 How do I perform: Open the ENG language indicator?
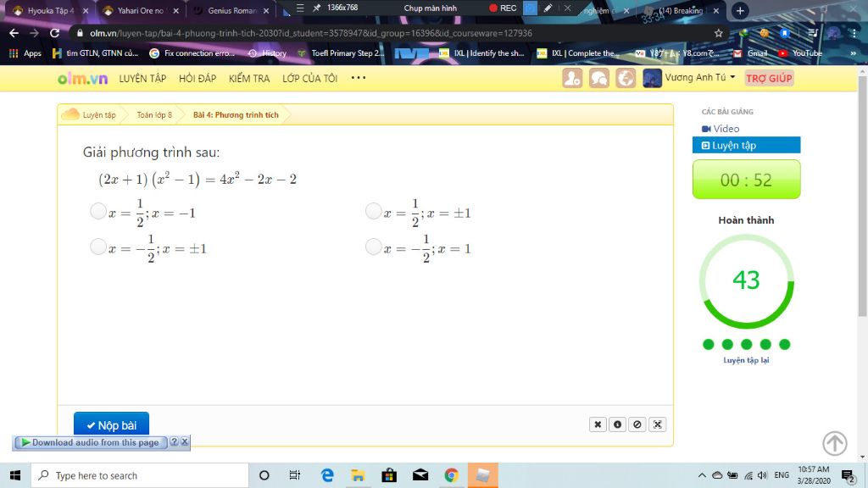[x=782, y=475]
